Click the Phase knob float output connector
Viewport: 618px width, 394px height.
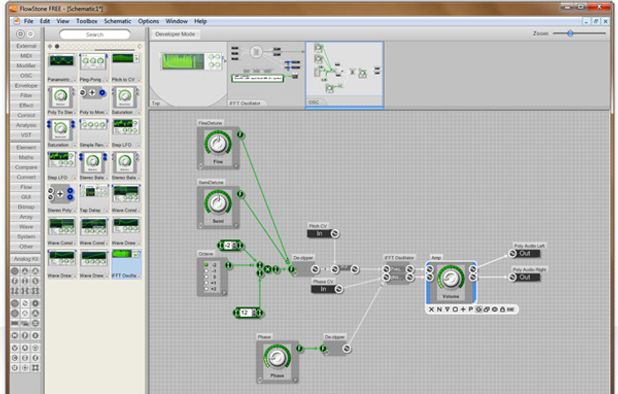299,348
